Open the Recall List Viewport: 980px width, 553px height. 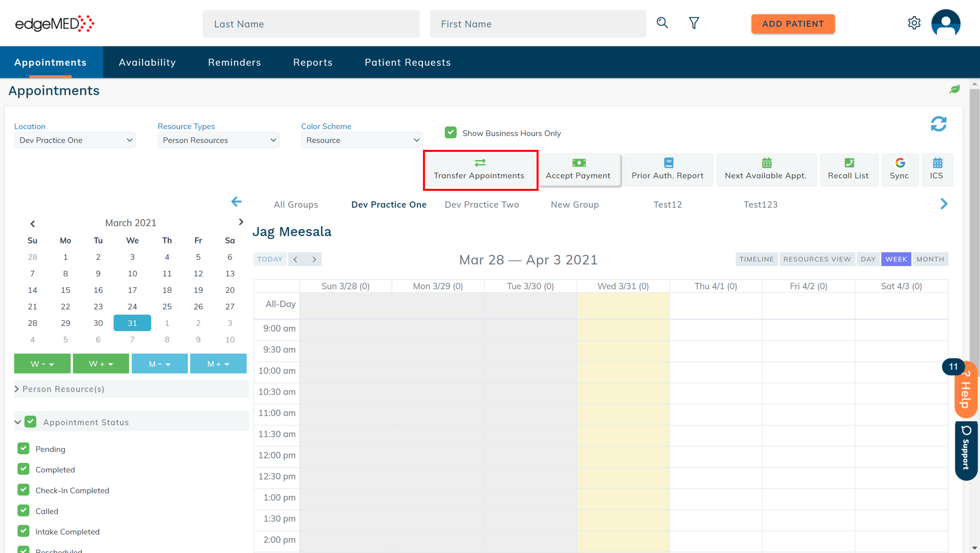[x=848, y=169]
